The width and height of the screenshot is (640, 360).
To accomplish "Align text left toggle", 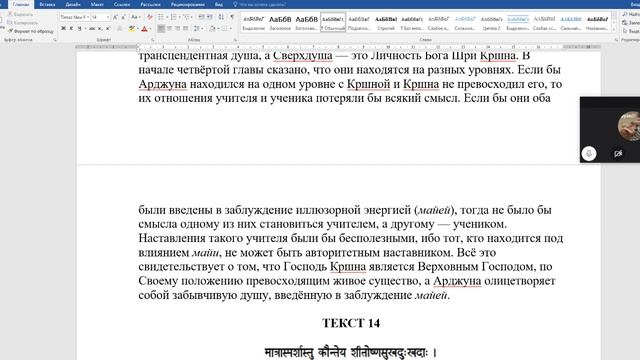I will point(161,29).
